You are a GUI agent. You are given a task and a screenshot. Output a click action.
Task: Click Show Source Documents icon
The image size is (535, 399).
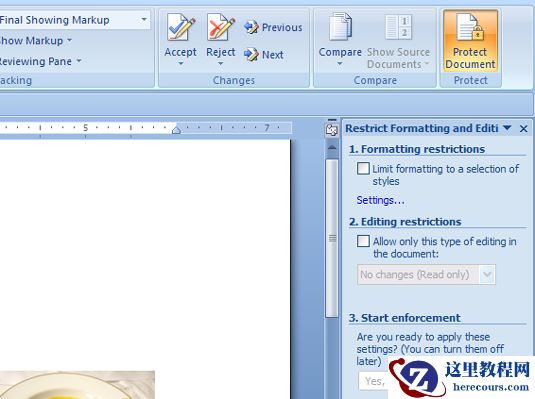click(x=398, y=27)
